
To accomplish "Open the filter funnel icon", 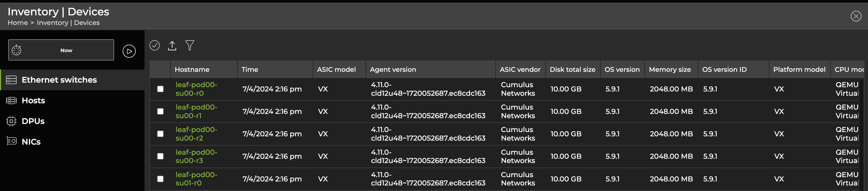I will [190, 45].
